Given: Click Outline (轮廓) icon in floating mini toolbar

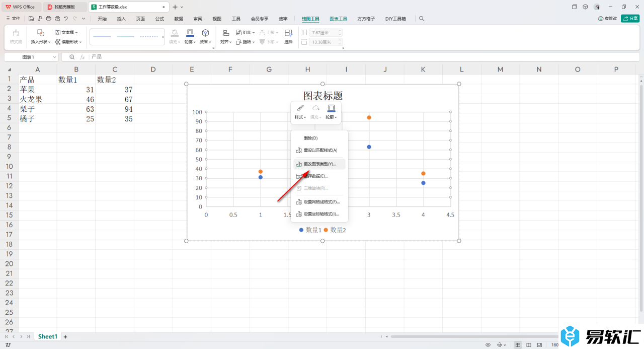Looking at the screenshot, I should (x=331, y=108).
